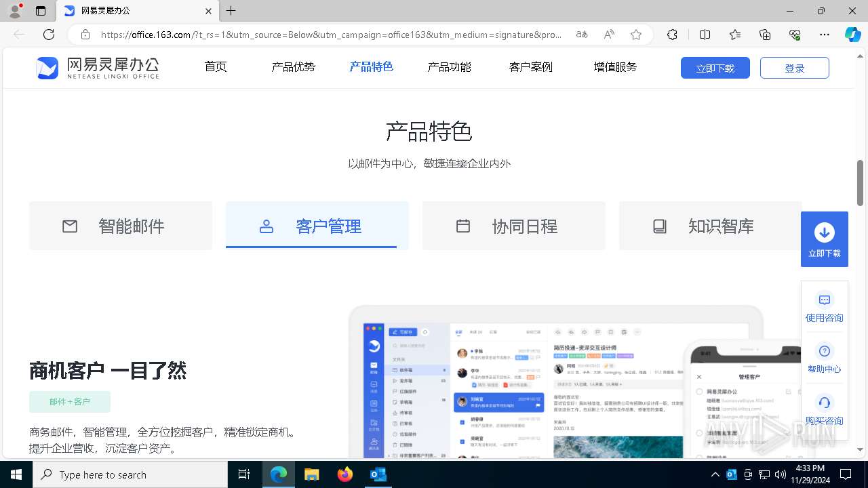This screenshot has height=488, width=868.
Task: Open Outlook from the taskbar
Action: (378, 474)
